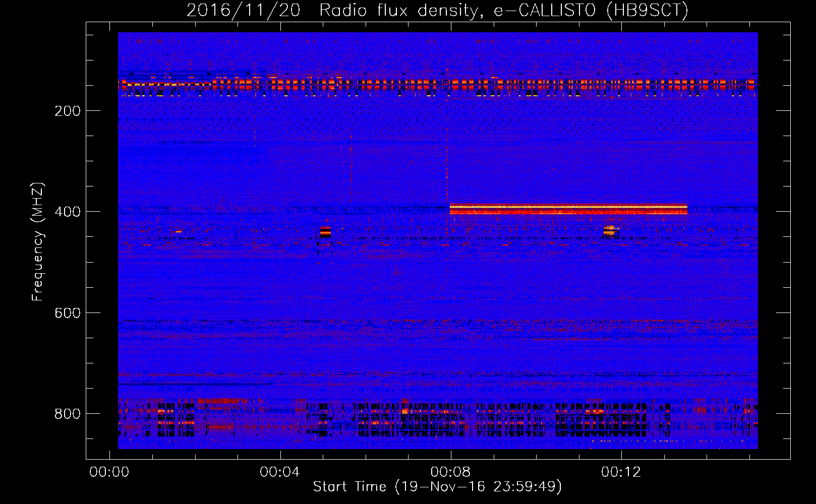The height and width of the screenshot is (504, 816).
Task: Click the "00:00" time tick label
Action: click(x=109, y=472)
